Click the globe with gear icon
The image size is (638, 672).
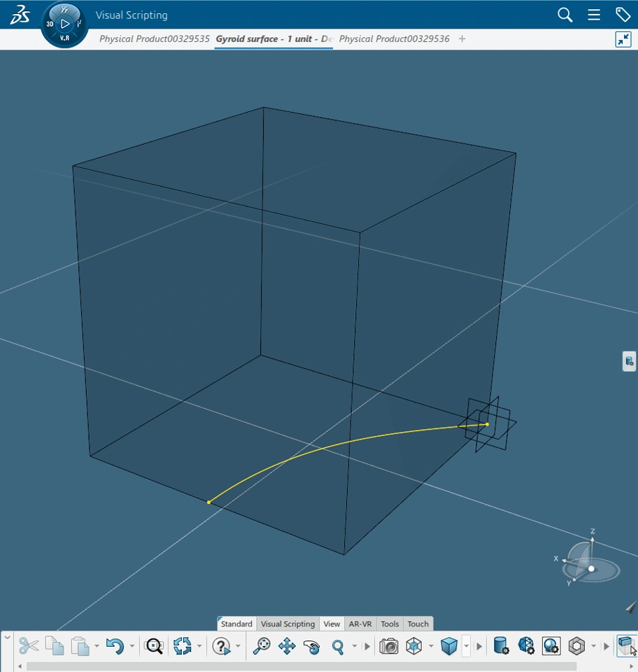(551, 646)
